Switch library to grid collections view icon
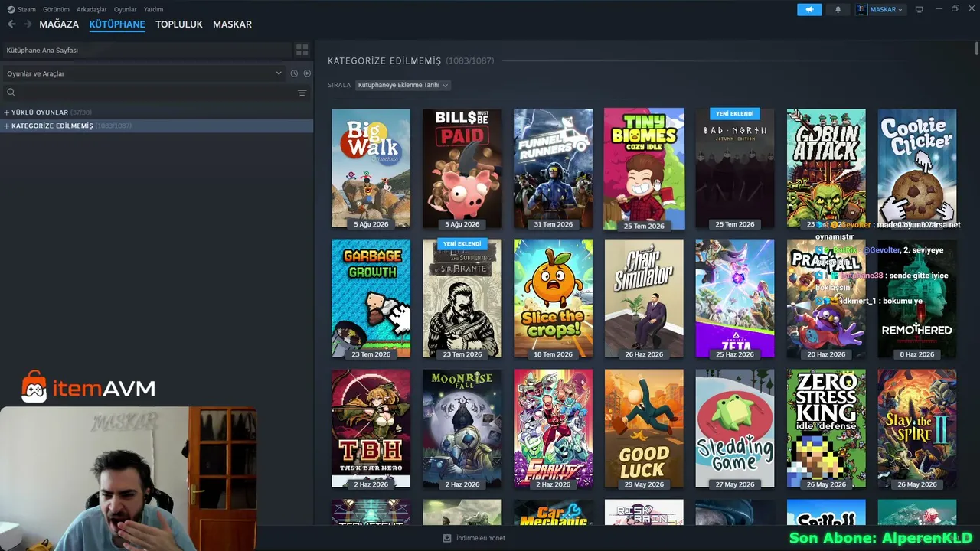This screenshot has width=980, height=551. [302, 51]
